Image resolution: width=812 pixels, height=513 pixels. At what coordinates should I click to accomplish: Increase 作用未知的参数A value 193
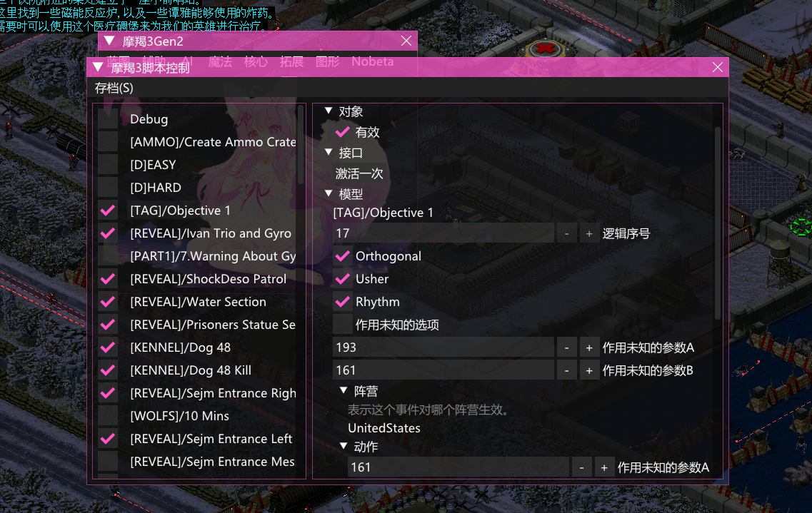click(x=588, y=347)
